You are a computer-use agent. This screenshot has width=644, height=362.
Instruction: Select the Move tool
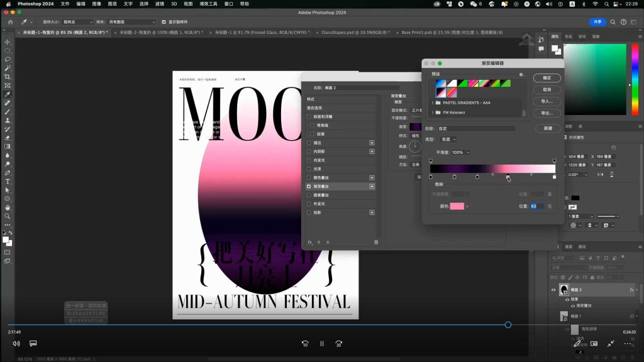(8, 41)
